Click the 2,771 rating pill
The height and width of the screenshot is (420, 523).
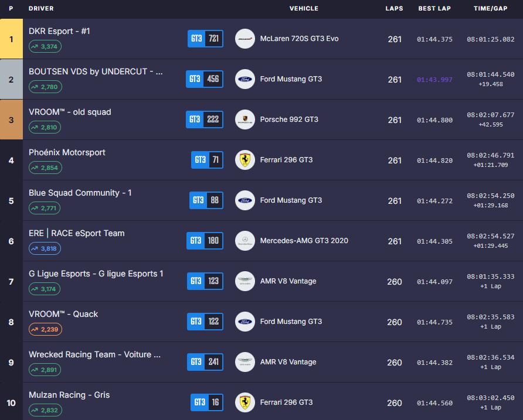click(x=45, y=209)
